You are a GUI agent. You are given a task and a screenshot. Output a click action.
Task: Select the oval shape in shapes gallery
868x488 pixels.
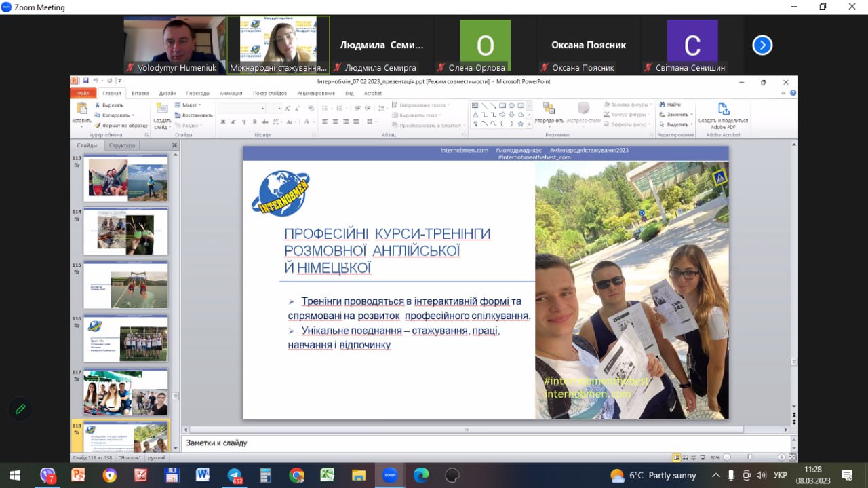[x=511, y=106]
